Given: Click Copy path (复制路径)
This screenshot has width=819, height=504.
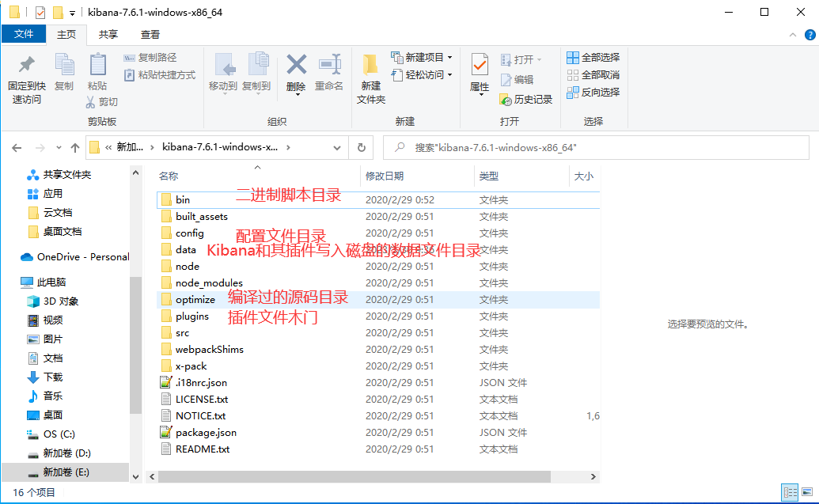Looking at the screenshot, I should point(150,58).
